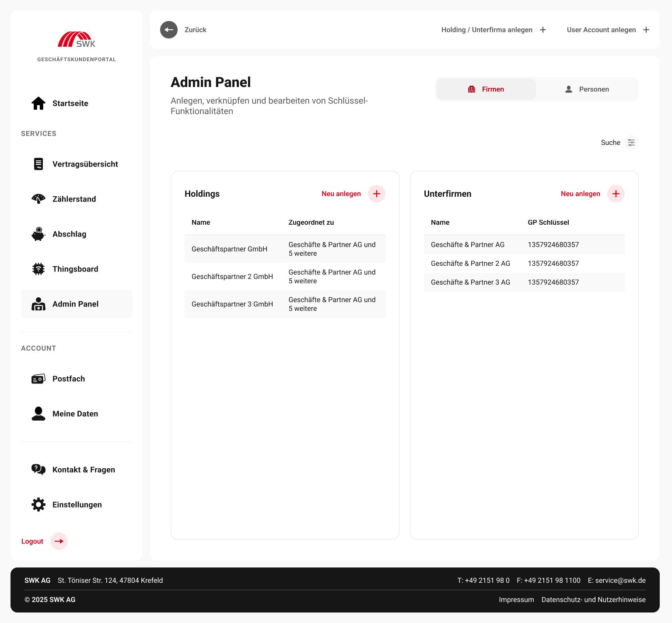Click the Startseite house icon
This screenshot has height=623, width=672.
(x=38, y=103)
